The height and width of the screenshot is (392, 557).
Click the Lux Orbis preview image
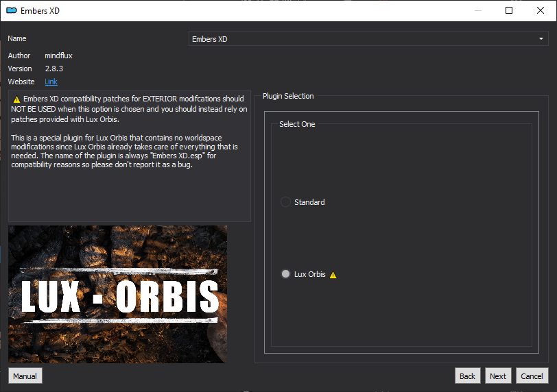pos(117,294)
